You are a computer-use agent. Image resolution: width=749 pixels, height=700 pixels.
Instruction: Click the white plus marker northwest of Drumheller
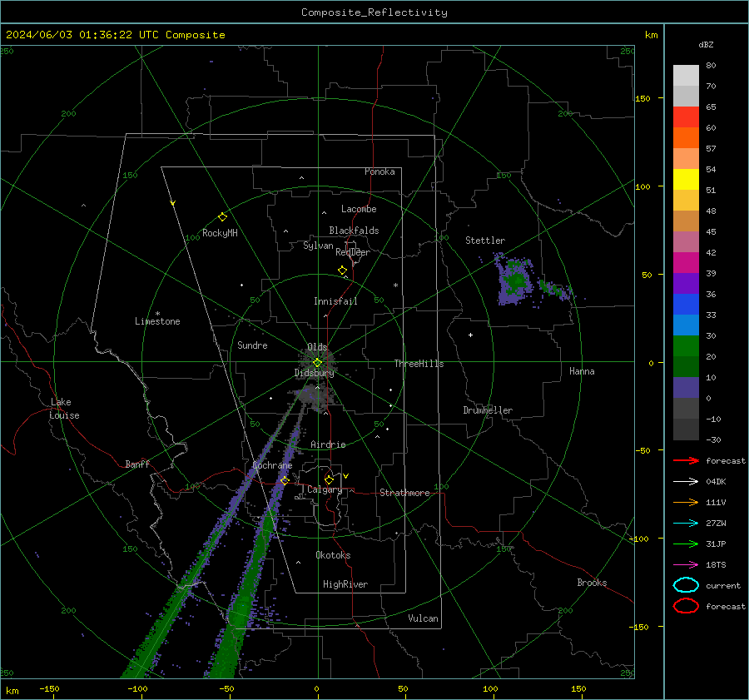pyautogui.click(x=470, y=335)
